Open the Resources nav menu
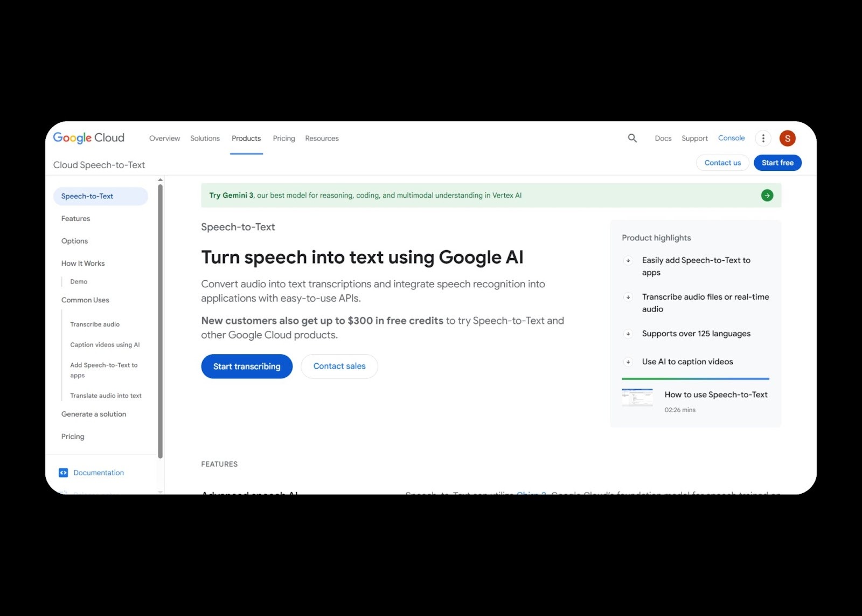This screenshot has height=616, width=862. tap(322, 139)
